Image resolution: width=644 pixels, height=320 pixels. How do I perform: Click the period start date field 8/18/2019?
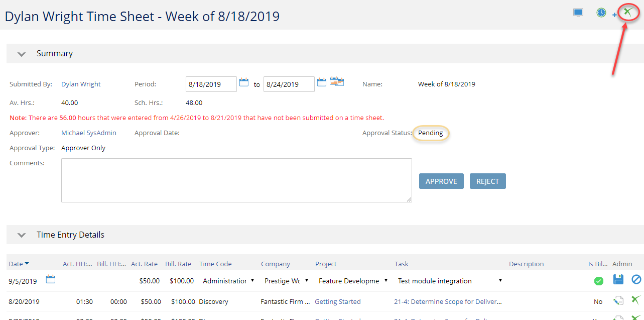coord(211,84)
